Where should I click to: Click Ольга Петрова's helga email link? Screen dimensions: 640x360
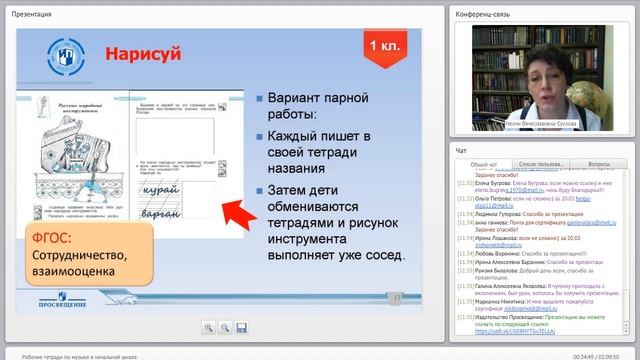click(x=583, y=199)
